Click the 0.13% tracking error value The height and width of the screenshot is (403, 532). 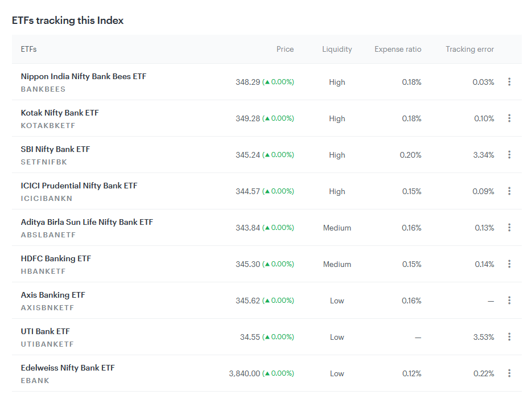point(485,228)
